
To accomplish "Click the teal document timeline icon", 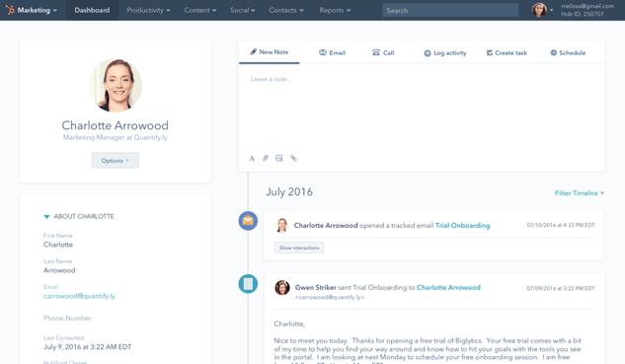I will 248,283.
